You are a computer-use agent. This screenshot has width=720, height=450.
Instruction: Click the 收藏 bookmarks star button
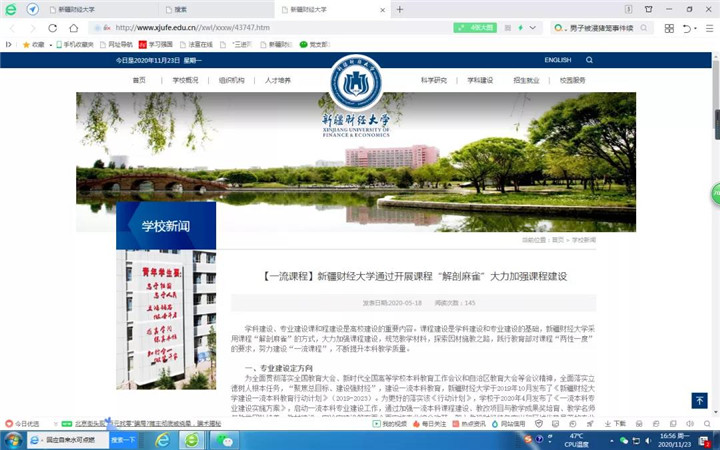pos(33,45)
